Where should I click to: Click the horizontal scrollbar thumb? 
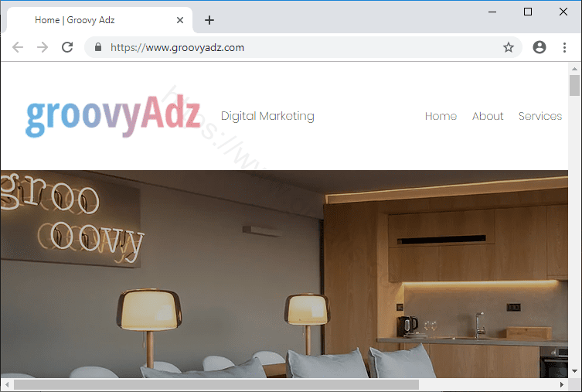coord(216,384)
